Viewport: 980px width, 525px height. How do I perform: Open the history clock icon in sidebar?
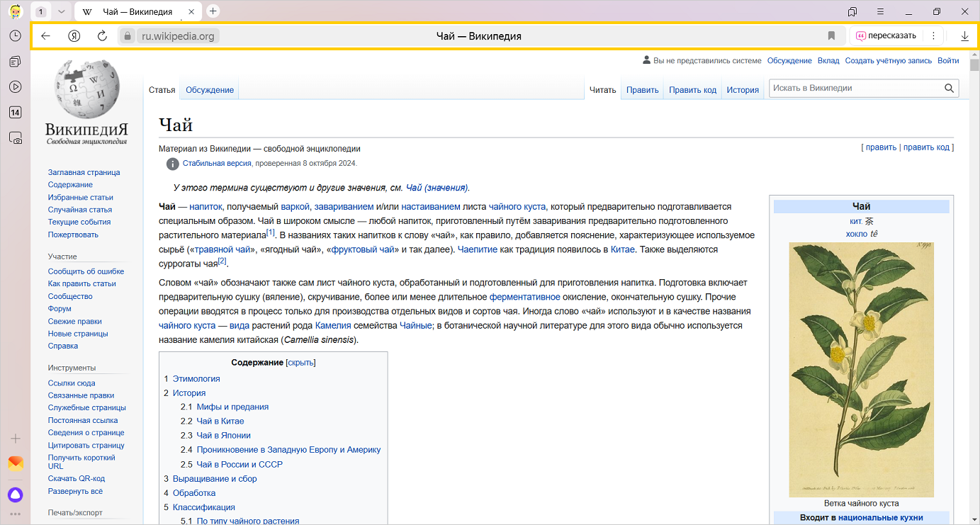pos(15,35)
